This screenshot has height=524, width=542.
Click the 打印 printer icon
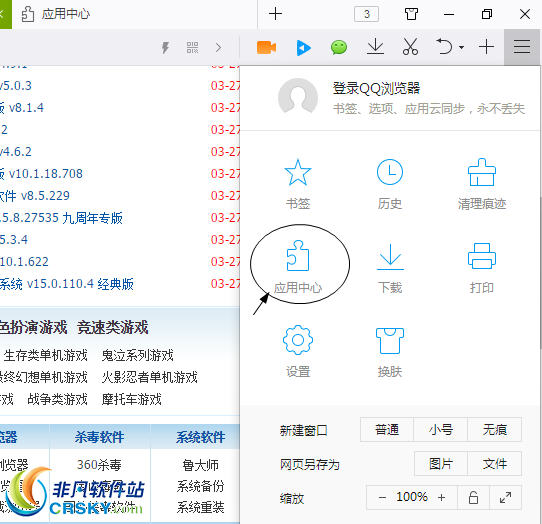point(482,256)
